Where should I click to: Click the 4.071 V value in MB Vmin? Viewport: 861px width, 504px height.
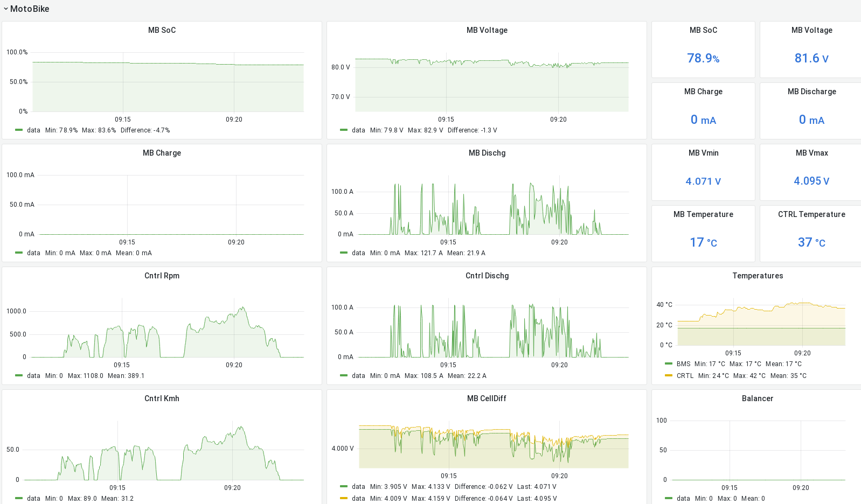[703, 181]
